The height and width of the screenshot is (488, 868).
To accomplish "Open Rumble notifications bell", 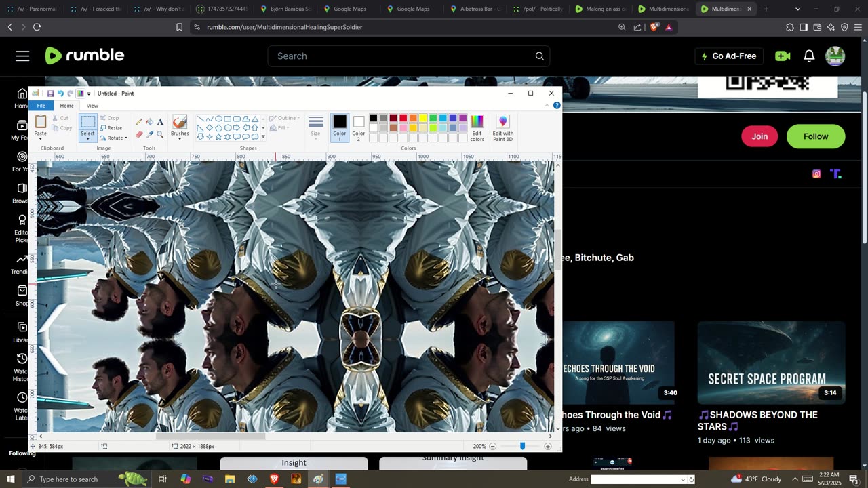I will [809, 56].
